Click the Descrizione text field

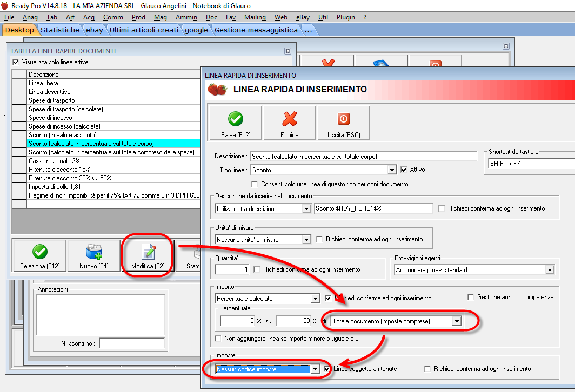pos(363,157)
